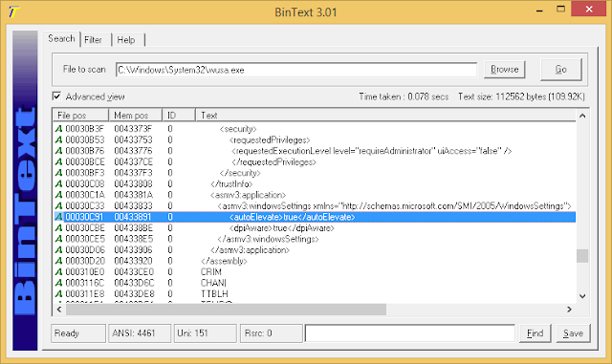The image size is (612, 364).
Task: Click the ANSI: 4461 status panel
Action: click(x=140, y=333)
